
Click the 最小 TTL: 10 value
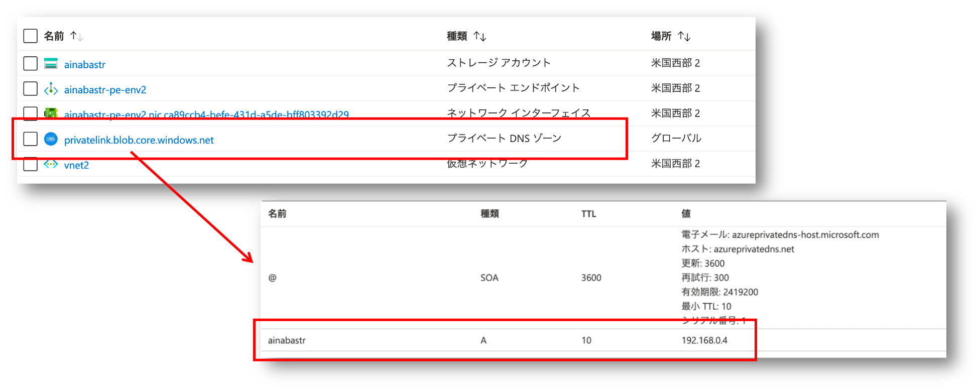(706, 306)
